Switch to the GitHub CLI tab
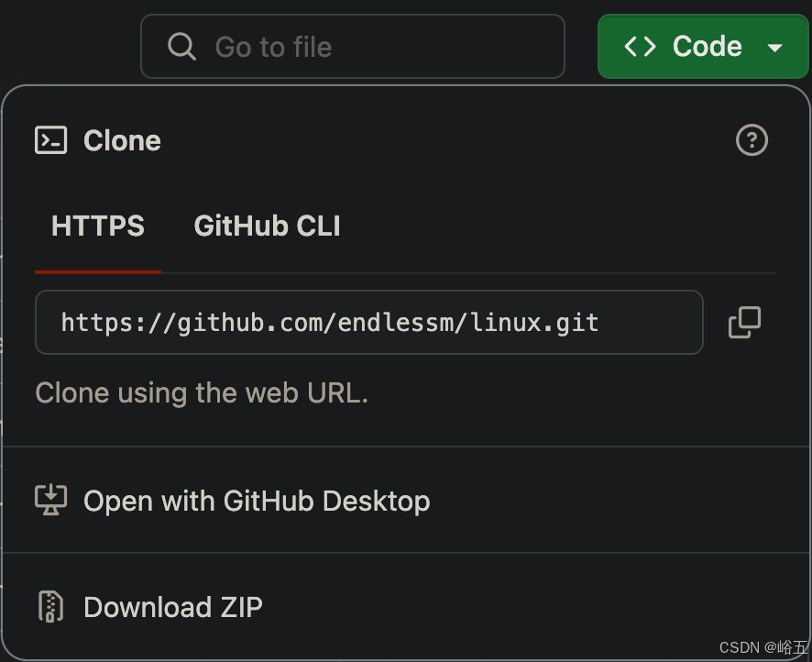Screen dimensions: 812x662 tap(268, 226)
